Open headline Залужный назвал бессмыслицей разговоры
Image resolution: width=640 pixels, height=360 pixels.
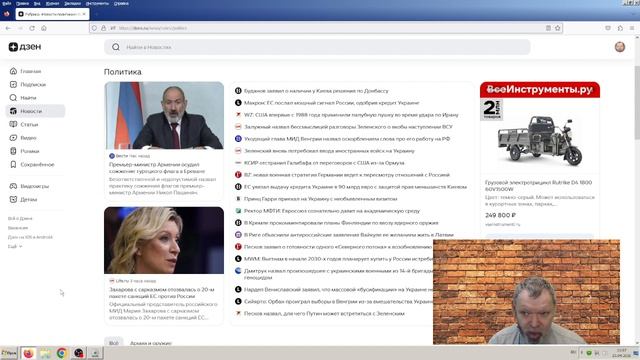tap(348, 127)
